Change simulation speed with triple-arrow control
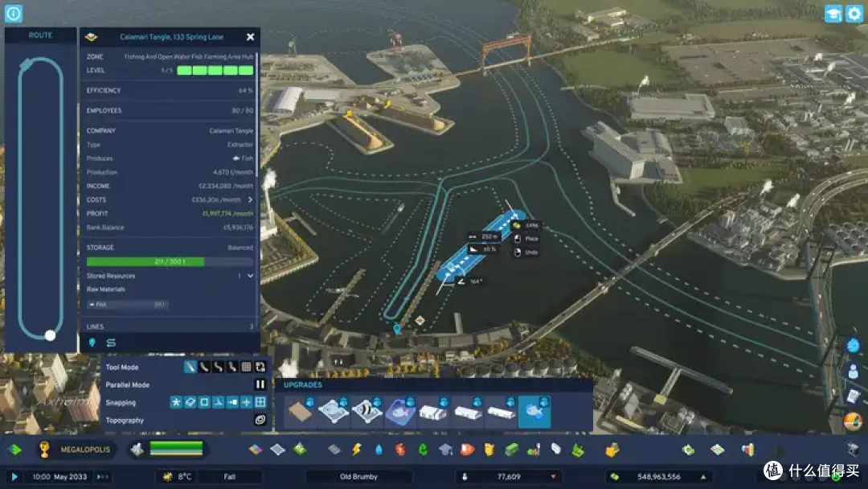The height and width of the screenshot is (489, 868). coord(102,477)
